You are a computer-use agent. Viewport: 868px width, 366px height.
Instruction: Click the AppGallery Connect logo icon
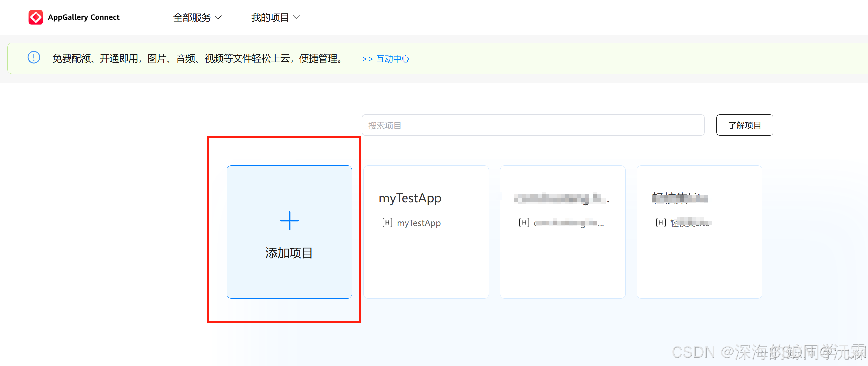36,17
